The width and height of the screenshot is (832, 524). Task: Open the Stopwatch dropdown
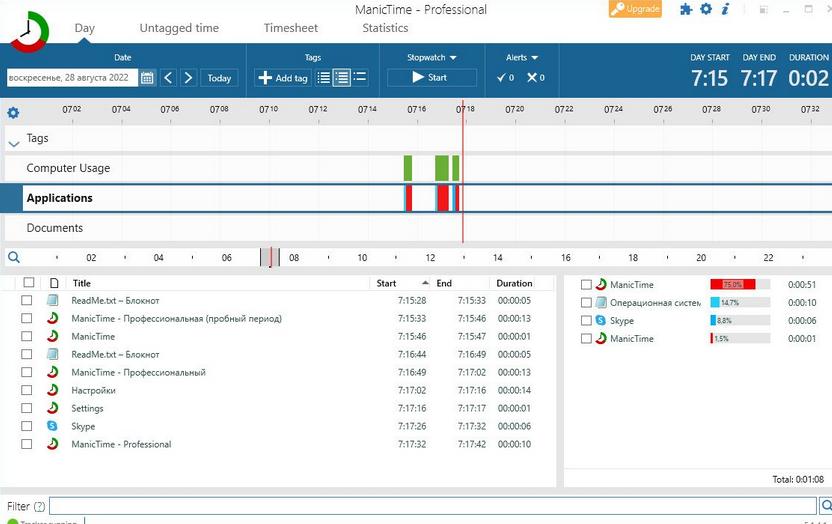coord(432,58)
